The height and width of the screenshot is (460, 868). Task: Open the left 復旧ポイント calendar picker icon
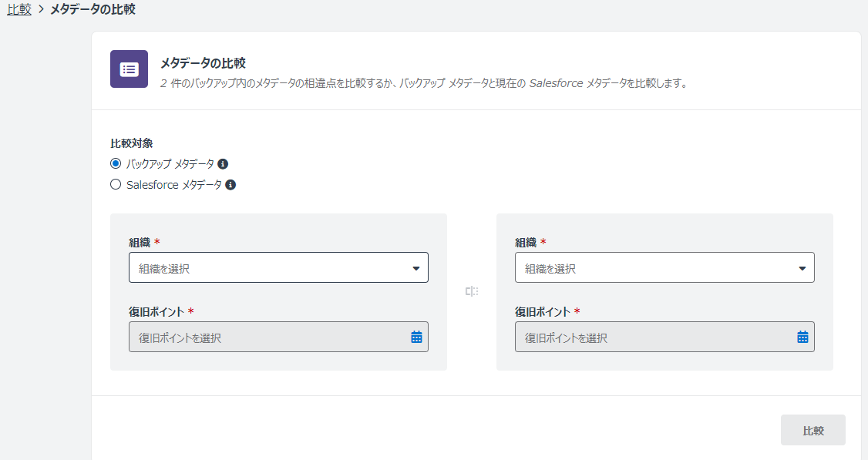(415, 337)
